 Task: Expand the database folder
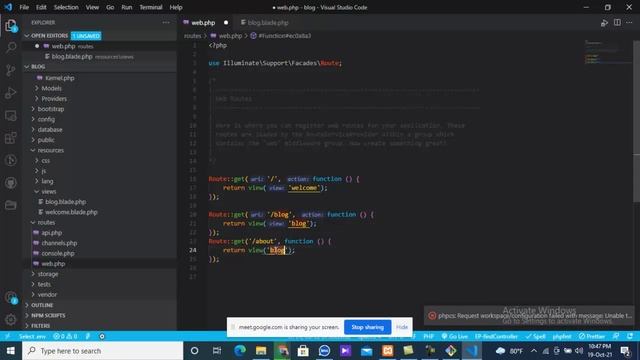(x=50, y=129)
